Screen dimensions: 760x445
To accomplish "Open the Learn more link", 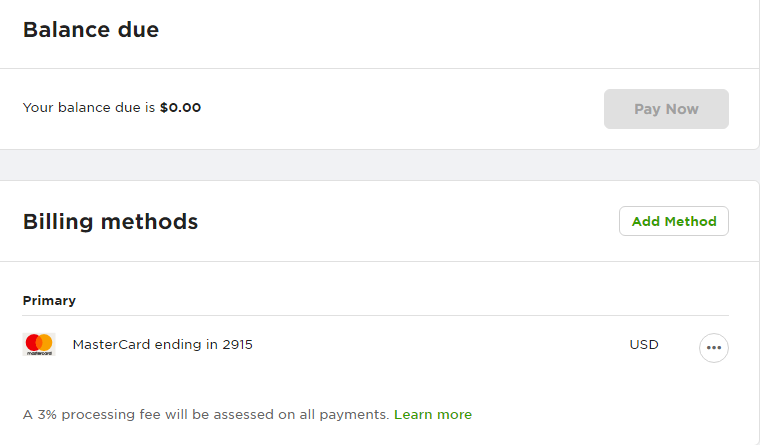I will coord(432,414).
